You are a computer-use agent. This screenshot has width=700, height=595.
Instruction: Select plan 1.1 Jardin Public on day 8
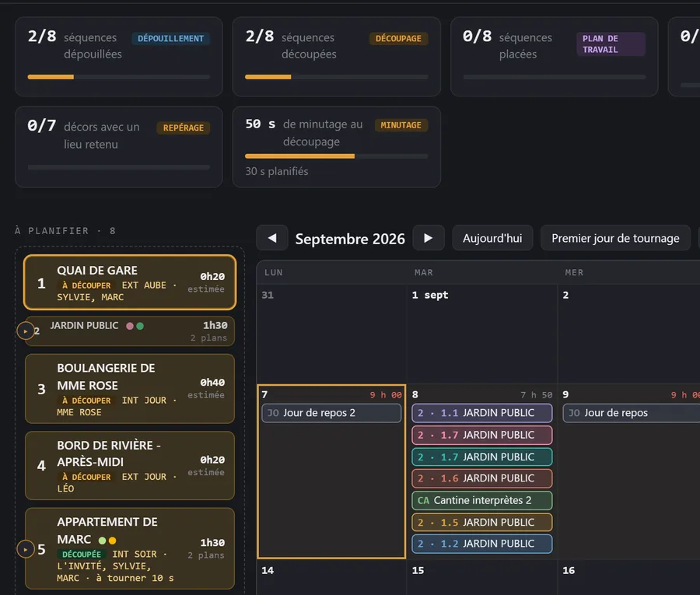[481, 413]
